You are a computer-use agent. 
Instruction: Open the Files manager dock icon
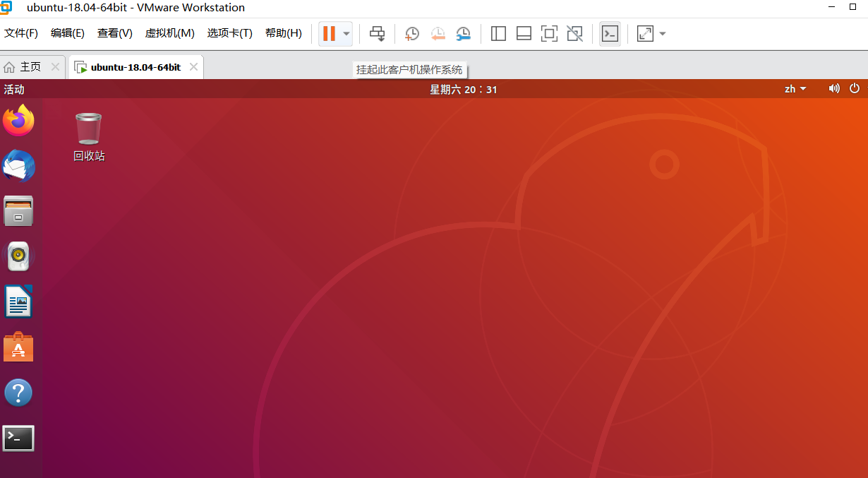tap(18, 211)
